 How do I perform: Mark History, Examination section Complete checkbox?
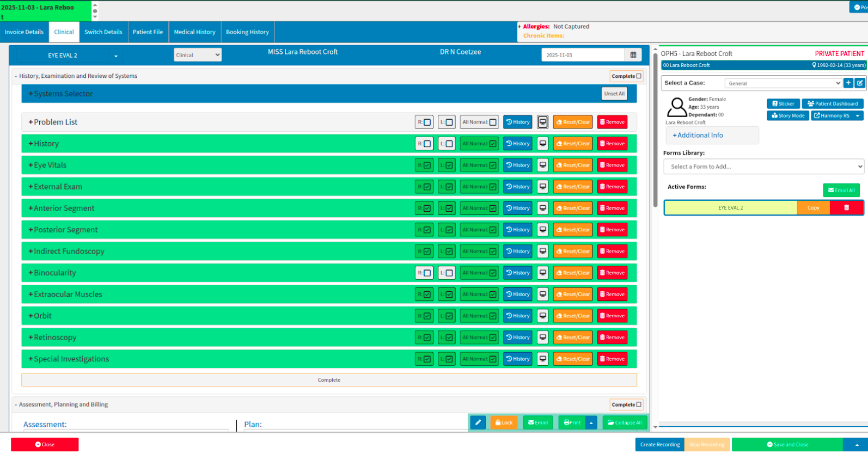639,76
